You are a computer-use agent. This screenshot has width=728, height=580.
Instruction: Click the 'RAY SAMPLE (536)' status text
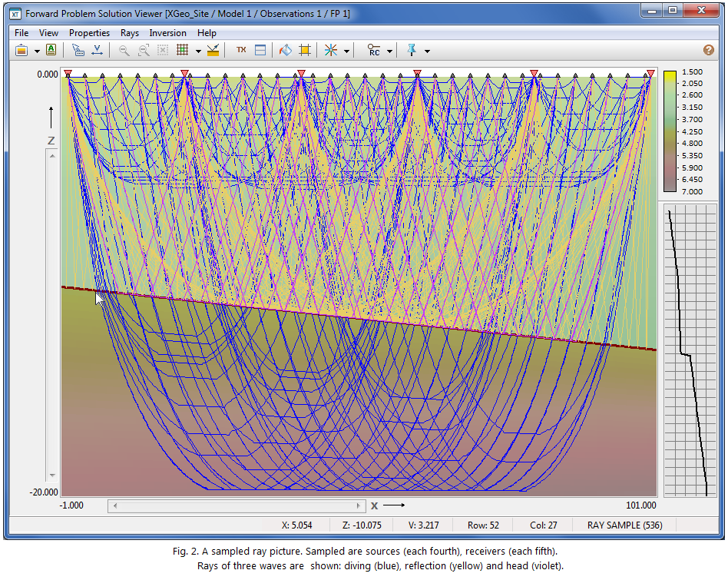[624, 525]
